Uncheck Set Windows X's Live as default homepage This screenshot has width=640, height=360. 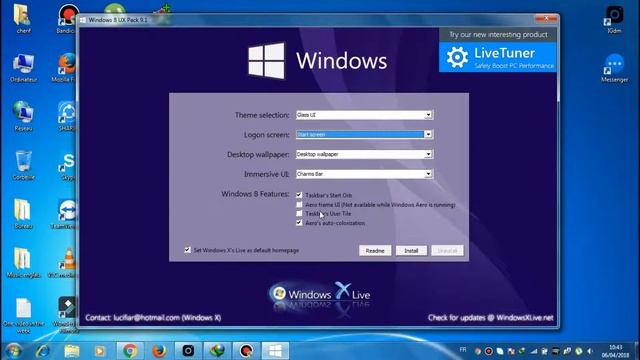tap(187, 250)
